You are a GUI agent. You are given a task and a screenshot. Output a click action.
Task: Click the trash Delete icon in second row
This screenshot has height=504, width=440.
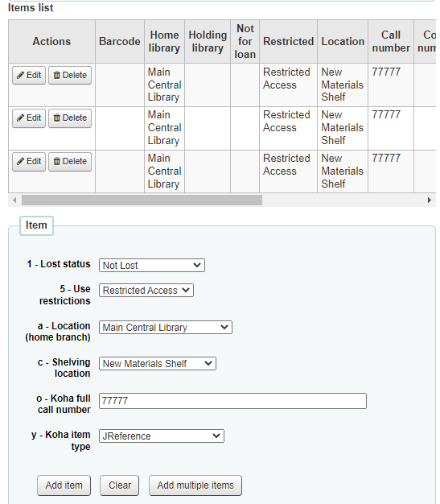[x=57, y=118]
